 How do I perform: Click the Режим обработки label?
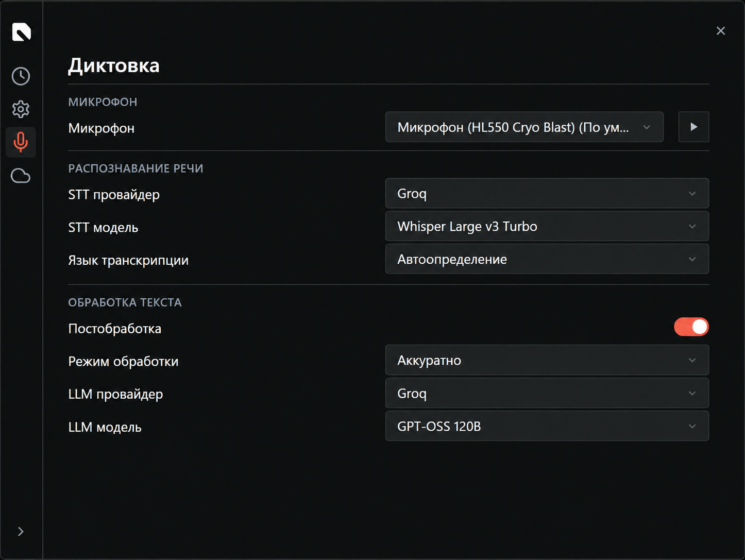pyautogui.click(x=123, y=362)
